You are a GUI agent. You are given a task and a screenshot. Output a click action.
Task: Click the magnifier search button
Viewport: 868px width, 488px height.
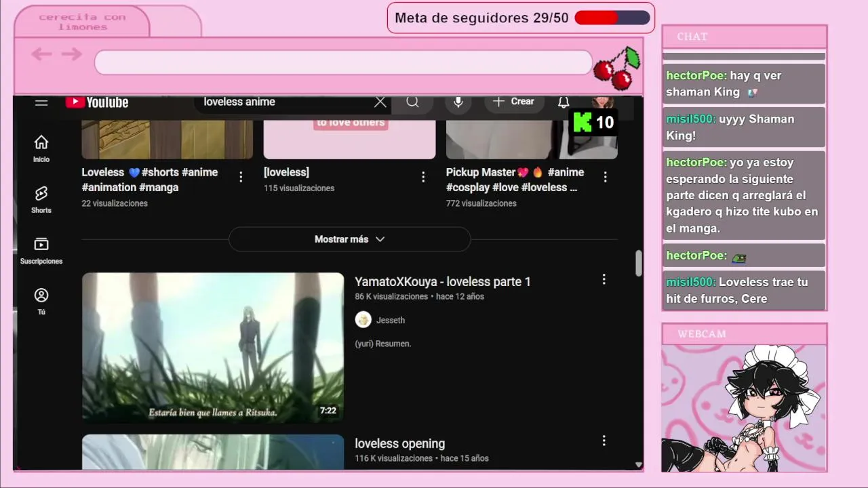[x=413, y=102]
